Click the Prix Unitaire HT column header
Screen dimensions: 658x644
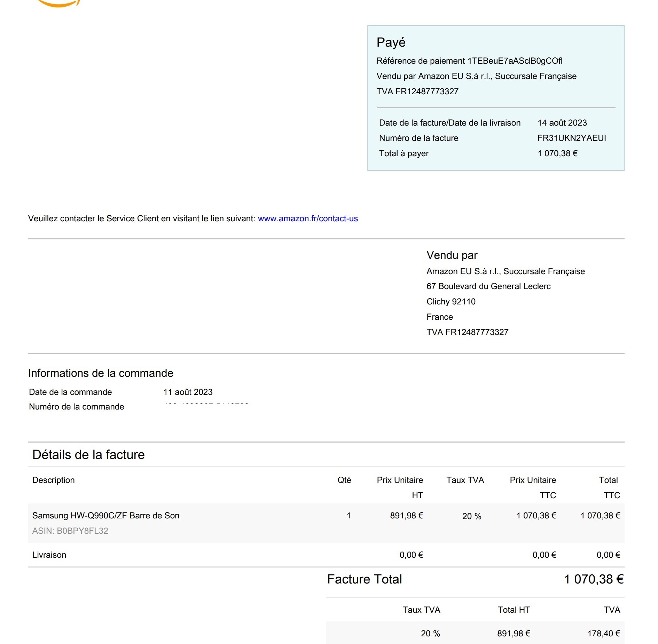[400, 487]
